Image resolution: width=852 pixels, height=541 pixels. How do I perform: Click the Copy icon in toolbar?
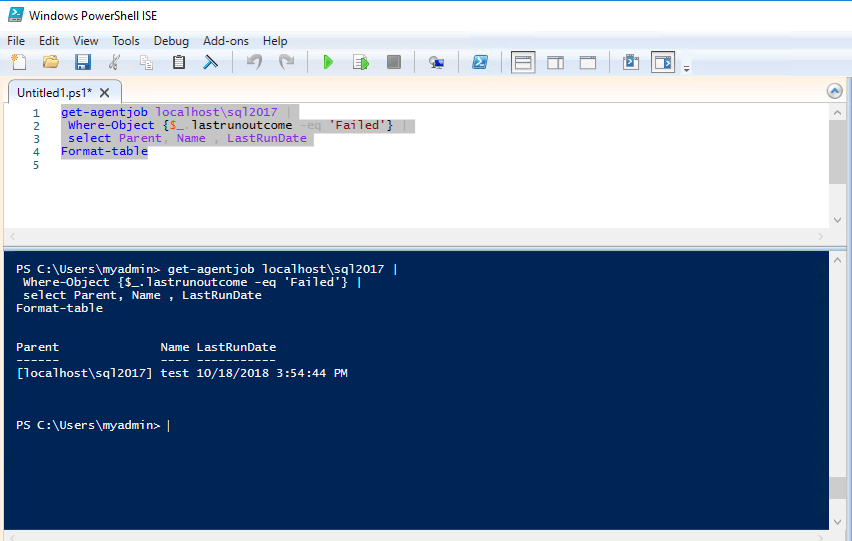click(x=146, y=62)
